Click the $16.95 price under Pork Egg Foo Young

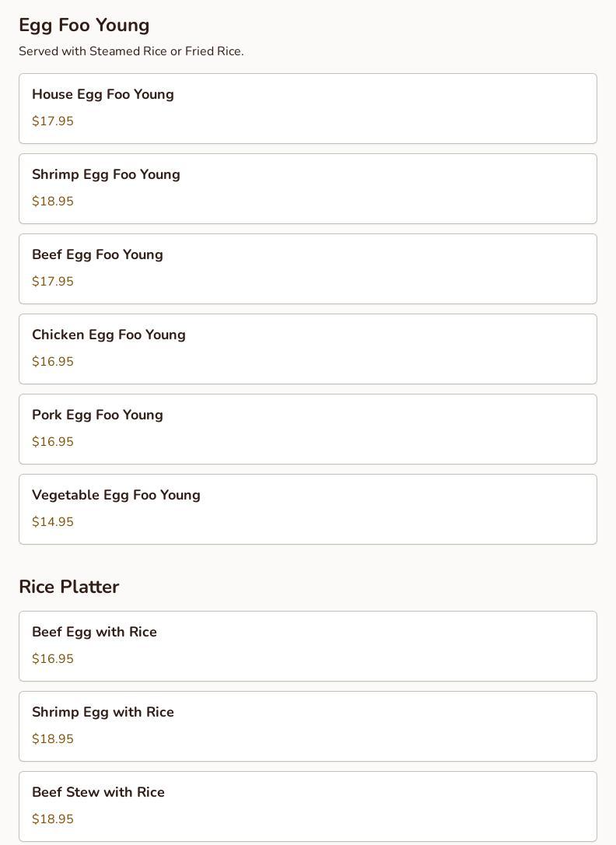coord(53,442)
